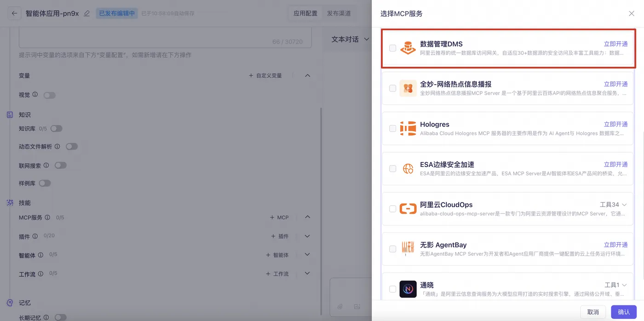Collapse the MCP服务 section chevron

coord(308,217)
